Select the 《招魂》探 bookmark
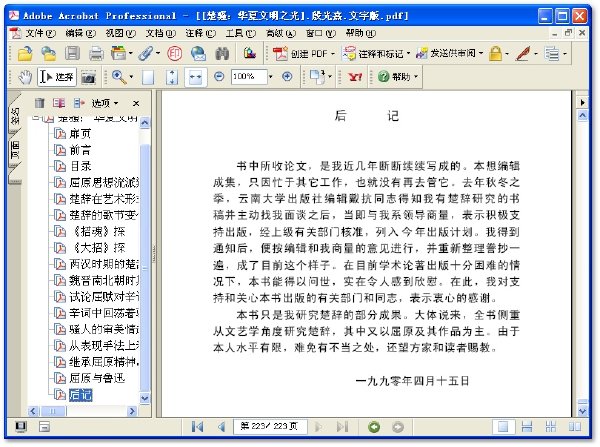The width and height of the screenshot is (600, 447). (x=99, y=232)
